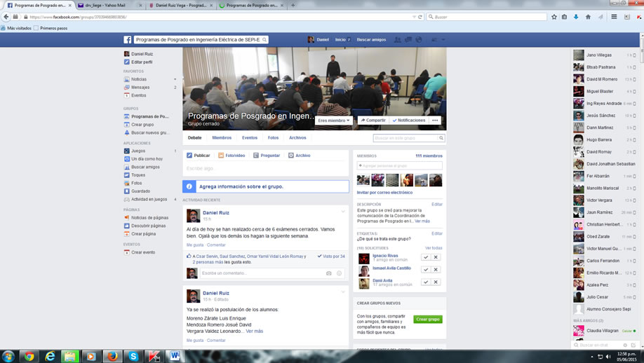The width and height of the screenshot is (644, 363).
Task: Open notifications globe icon
Action: 419,40
